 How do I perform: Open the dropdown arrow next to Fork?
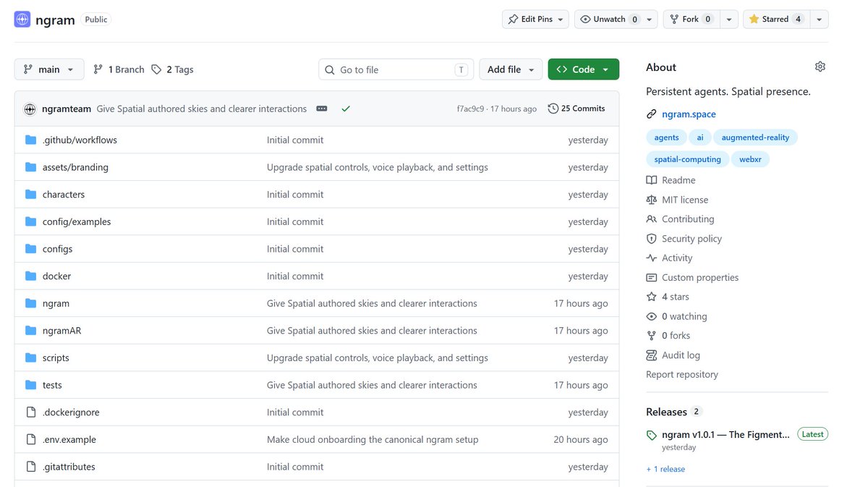point(729,20)
